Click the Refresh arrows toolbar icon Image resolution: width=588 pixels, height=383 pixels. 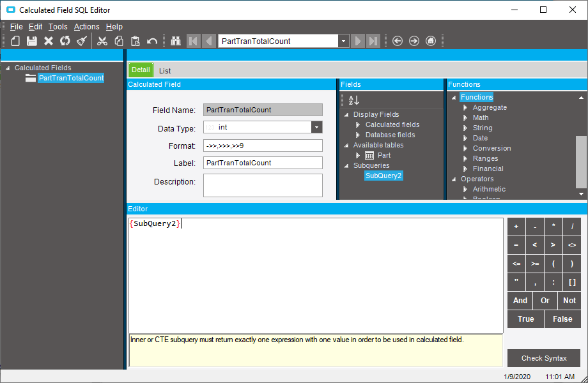pyautogui.click(x=65, y=41)
